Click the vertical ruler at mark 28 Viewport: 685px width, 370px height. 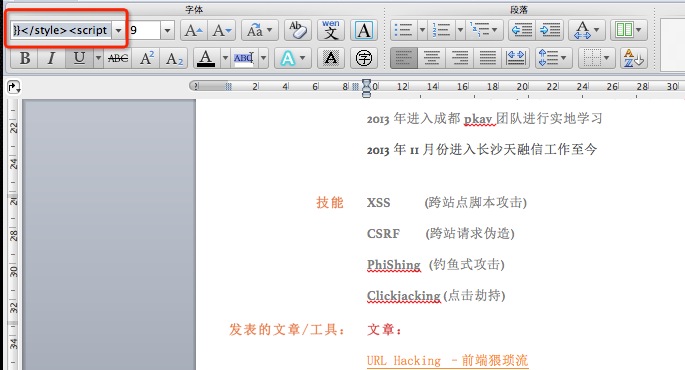point(14,236)
